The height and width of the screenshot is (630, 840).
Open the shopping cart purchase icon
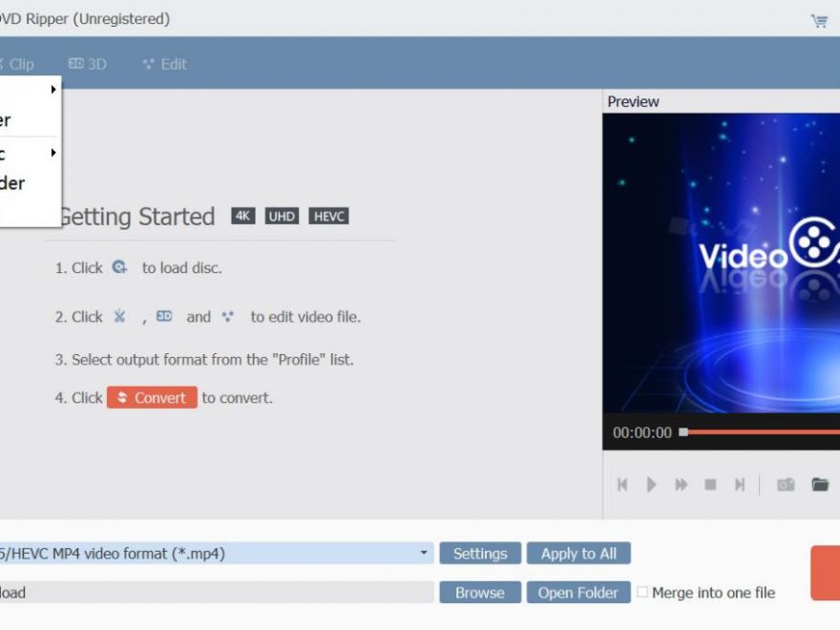click(x=819, y=21)
